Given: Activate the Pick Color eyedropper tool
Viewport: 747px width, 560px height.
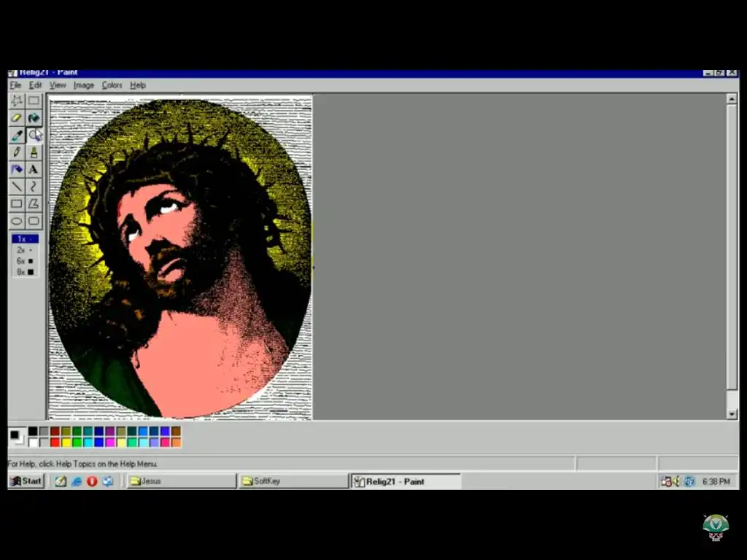Looking at the screenshot, I should [17, 135].
